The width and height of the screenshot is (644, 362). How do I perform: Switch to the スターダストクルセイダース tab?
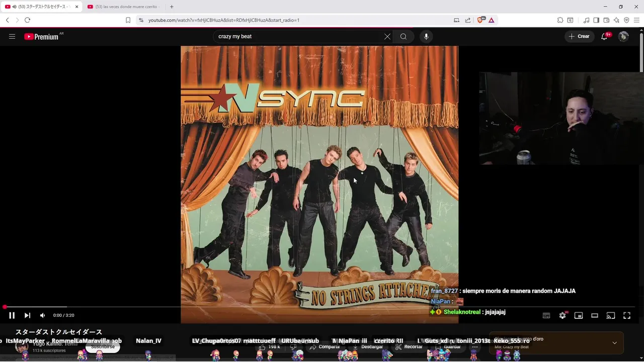42,7
